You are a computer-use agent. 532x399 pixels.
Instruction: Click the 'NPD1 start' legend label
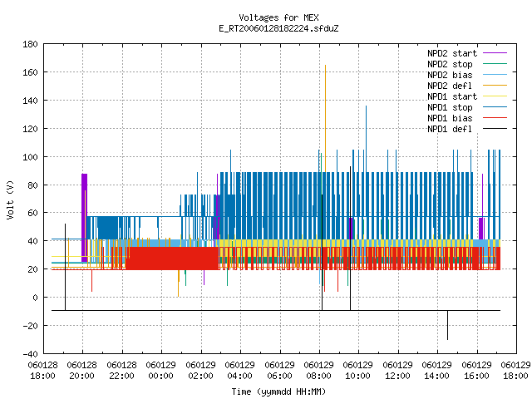[452, 96]
